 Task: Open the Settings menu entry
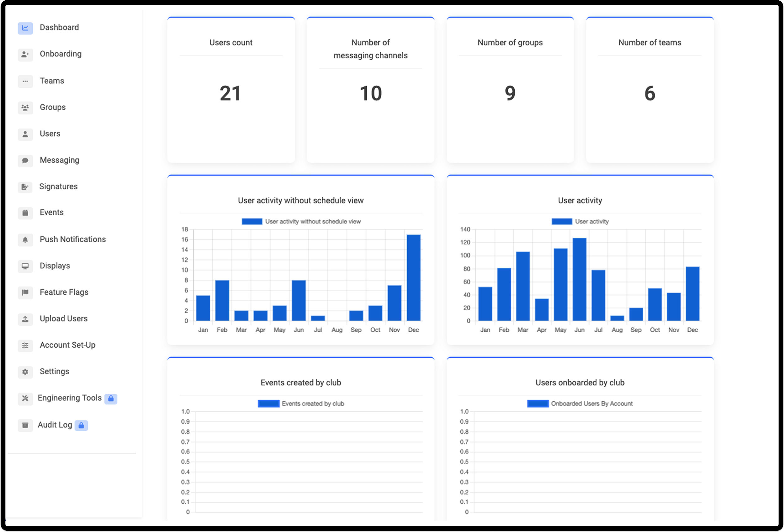[54, 371]
